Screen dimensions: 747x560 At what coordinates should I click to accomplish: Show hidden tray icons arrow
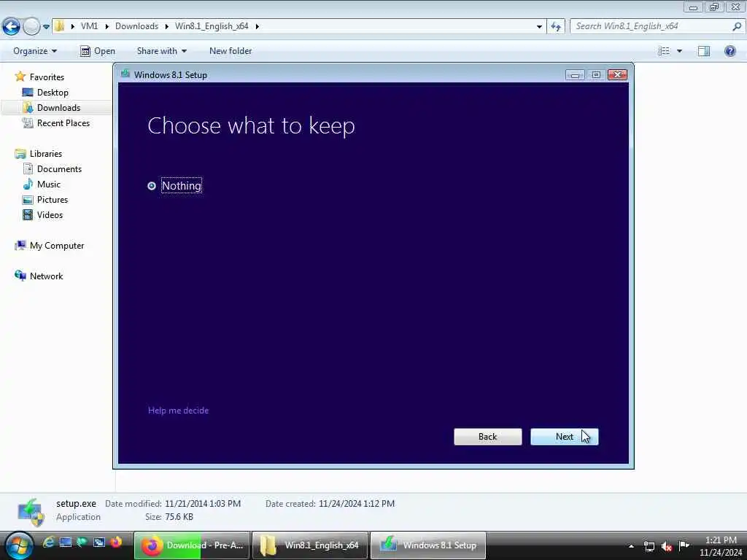(631, 546)
